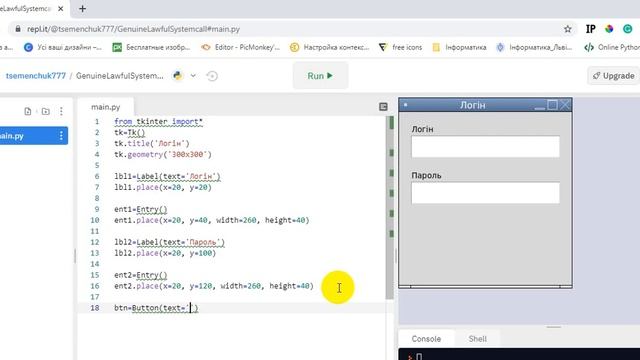Open the GenuineLawfulSystem repl name

point(119,76)
